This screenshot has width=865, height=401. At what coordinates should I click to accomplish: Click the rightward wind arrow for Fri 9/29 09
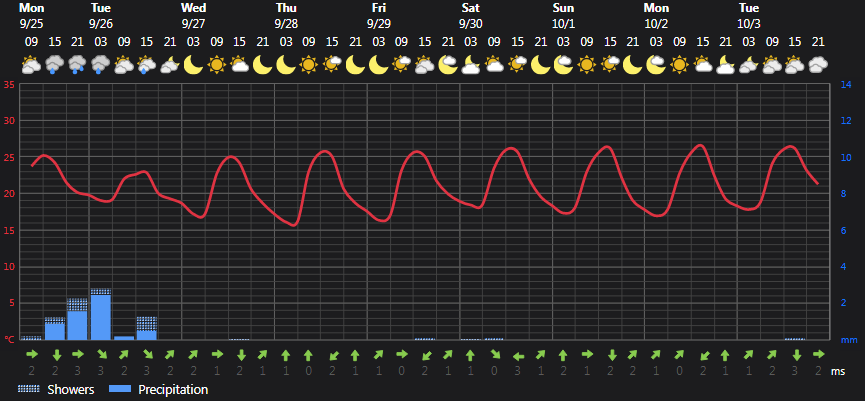(402, 354)
